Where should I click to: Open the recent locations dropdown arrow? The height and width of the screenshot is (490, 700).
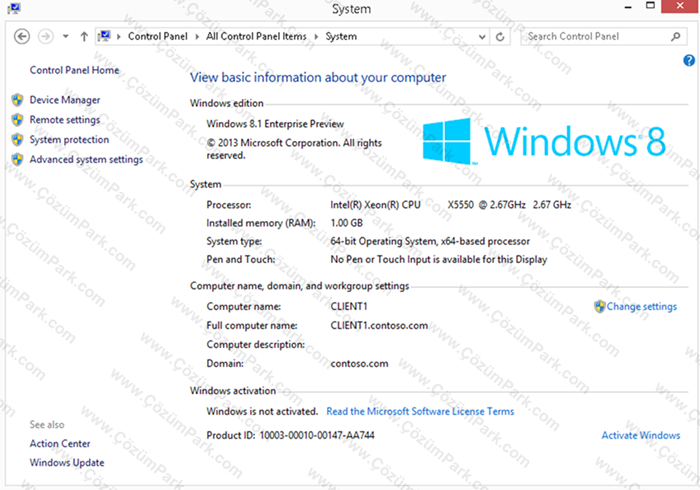pos(66,36)
